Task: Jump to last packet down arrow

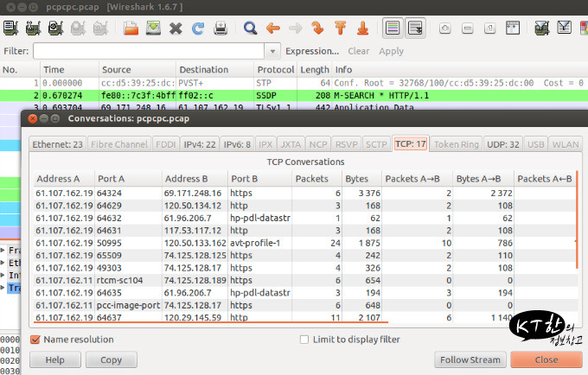Action: point(362,29)
